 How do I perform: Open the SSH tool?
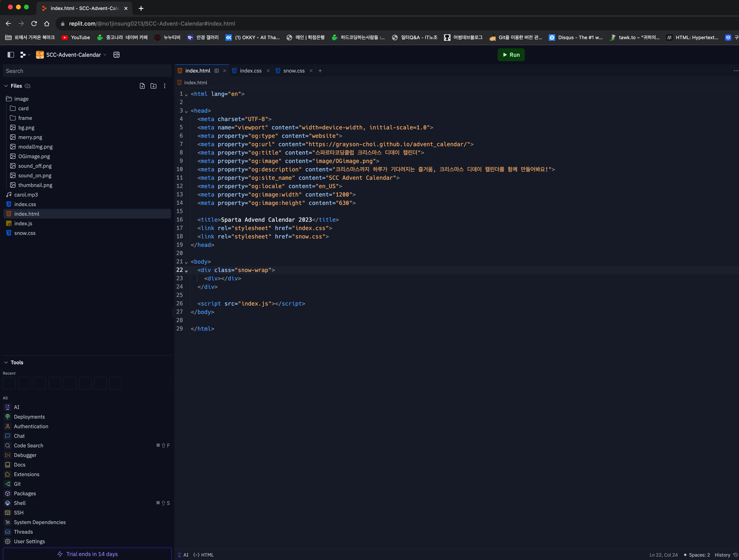click(x=87, y=513)
